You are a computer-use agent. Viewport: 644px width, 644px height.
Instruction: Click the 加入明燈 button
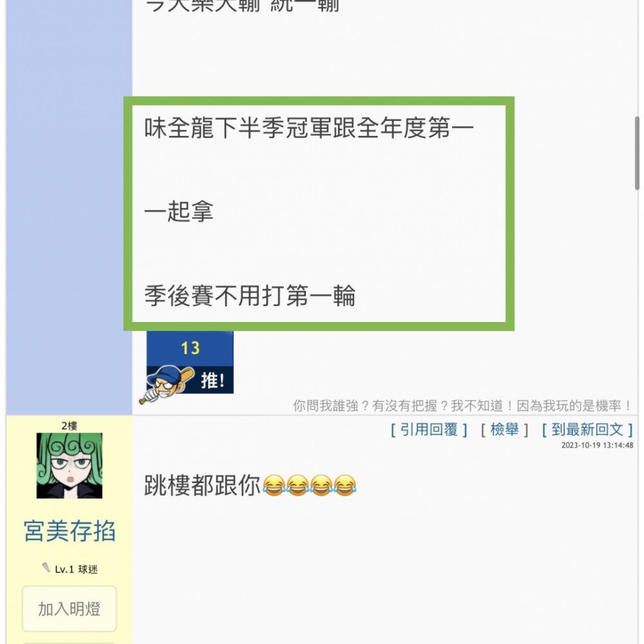[70, 609]
